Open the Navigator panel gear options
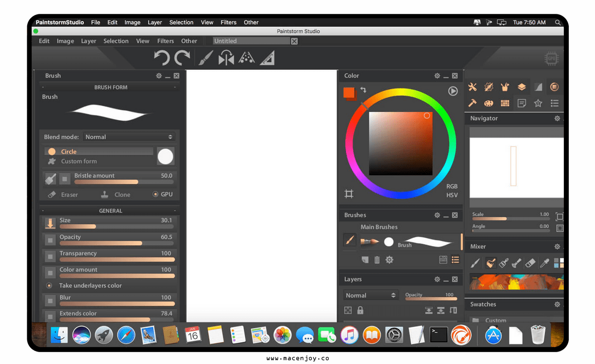Screen dimensions: 595x364 [x=557, y=119]
